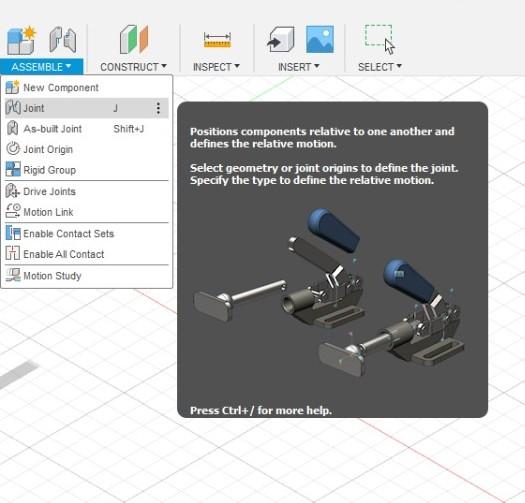Image resolution: width=525 pixels, height=503 pixels.
Task: Choose Rigid Group from the menu
Action: click(86, 170)
